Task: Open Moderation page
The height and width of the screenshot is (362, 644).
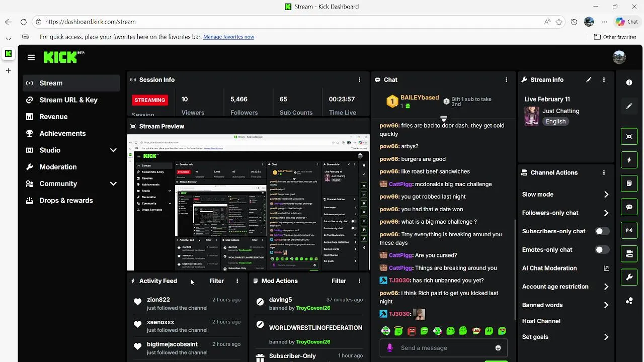Action: 71,167
